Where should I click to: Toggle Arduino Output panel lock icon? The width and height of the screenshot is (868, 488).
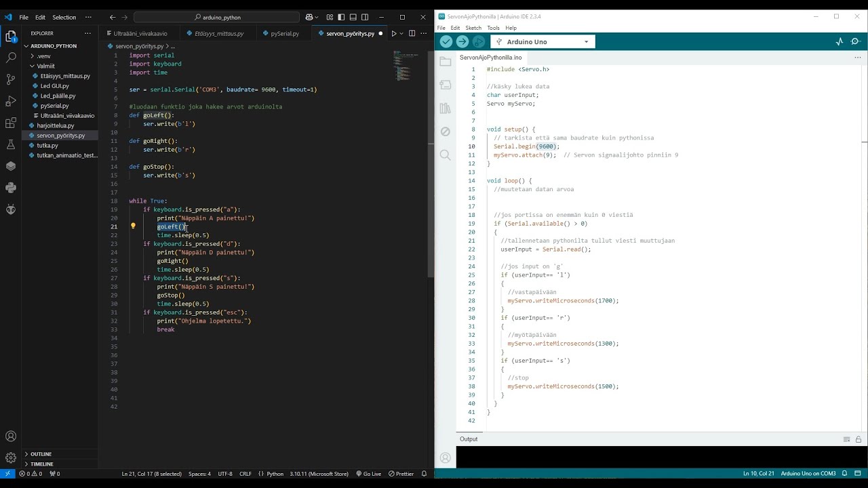coord(857,439)
